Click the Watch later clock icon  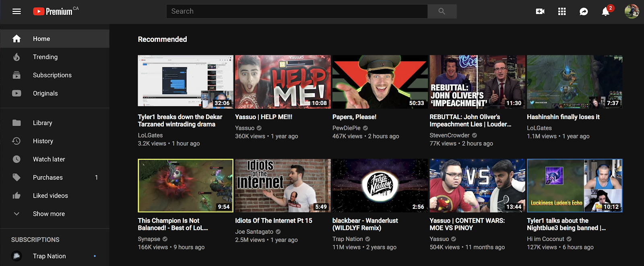(17, 159)
